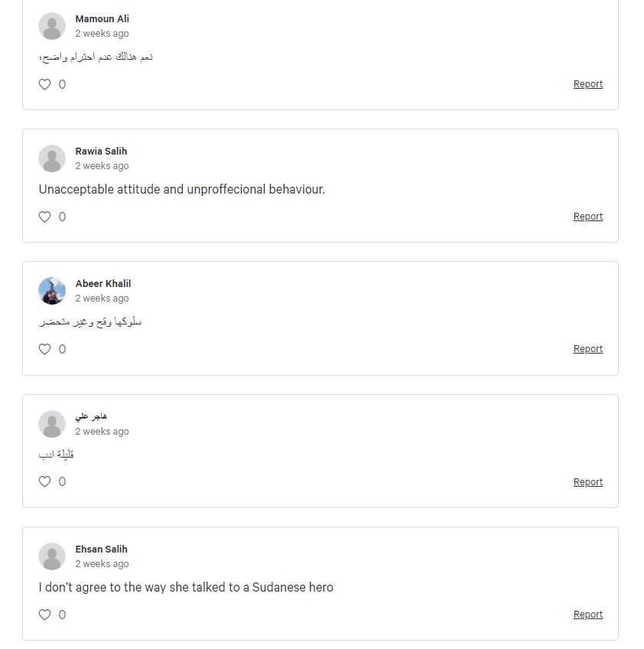
Task: Report Mamoun Ali's comment
Action: [x=587, y=84]
